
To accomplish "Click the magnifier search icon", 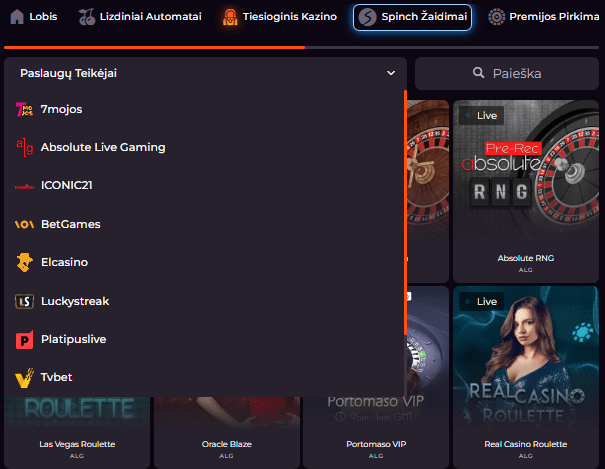I will click(478, 73).
